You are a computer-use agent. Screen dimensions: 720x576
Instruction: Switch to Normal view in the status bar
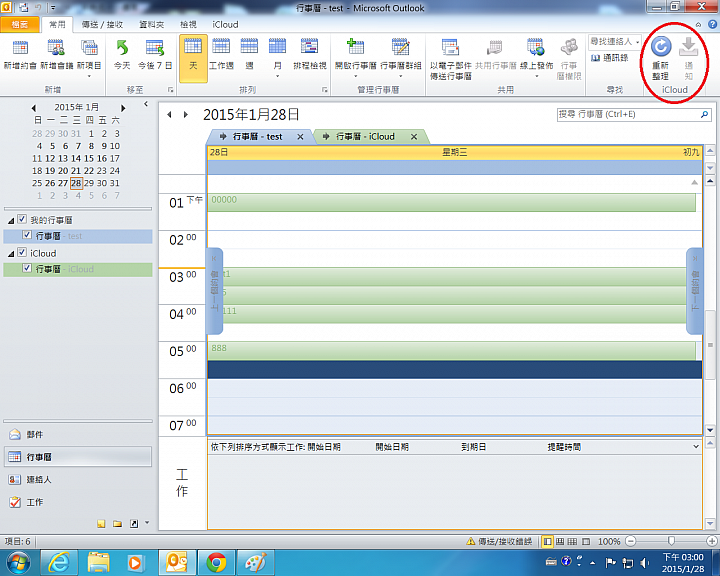pyautogui.click(x=547, y=542)
